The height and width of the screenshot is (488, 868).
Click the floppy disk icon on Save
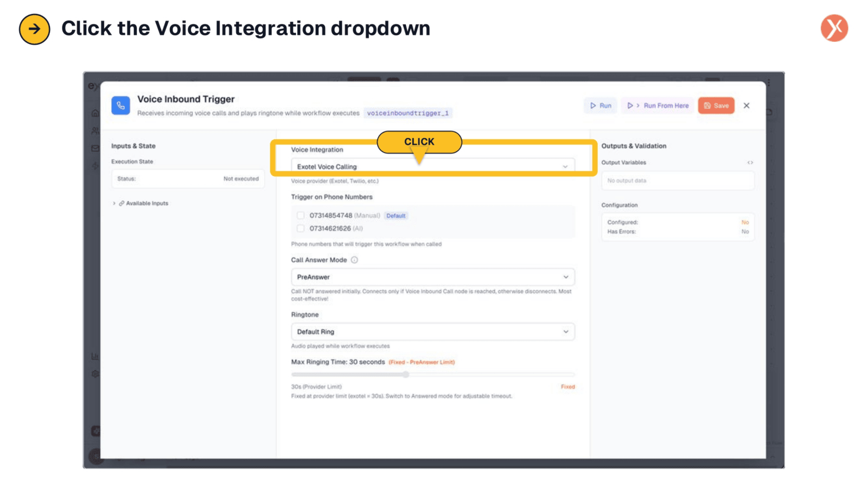coord(707,106)
